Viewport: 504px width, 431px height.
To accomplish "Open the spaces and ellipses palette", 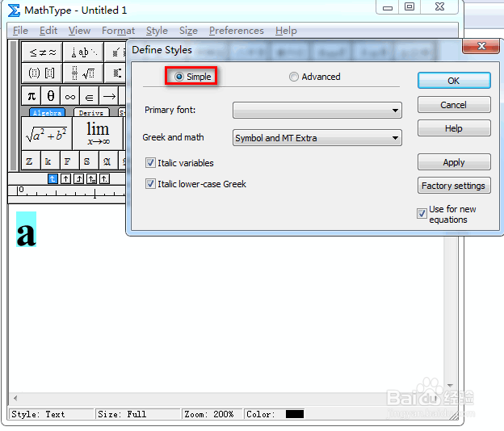I will 83,52.
